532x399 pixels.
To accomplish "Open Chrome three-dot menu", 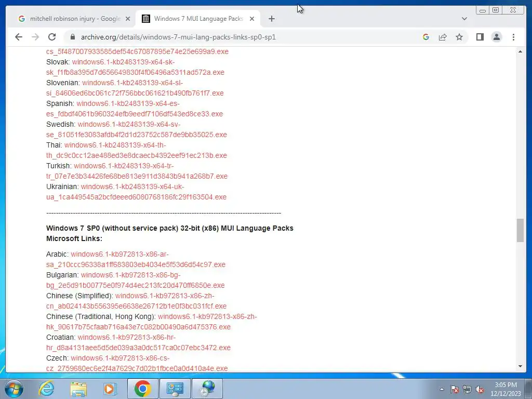I will coord(513,37).
